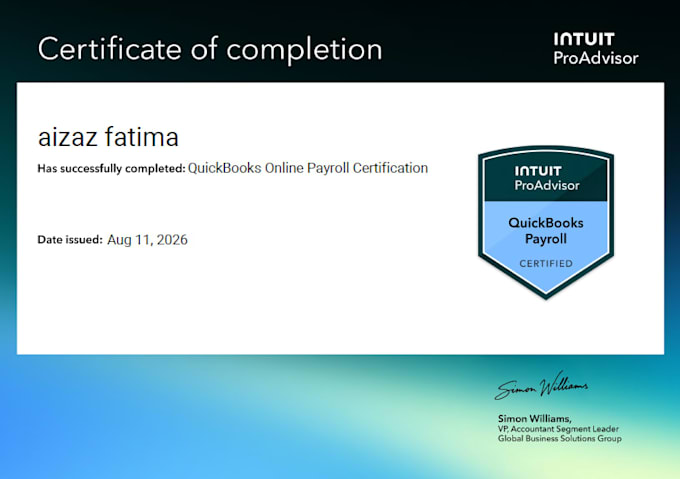The image size is (680, 479).
Task: Click the 'CERTIFIED' word on badge
Action: click(546, 264)
